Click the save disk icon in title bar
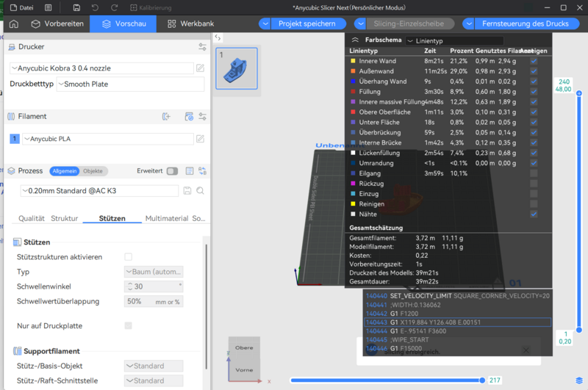Image resolution: width=588 pixels, height=390 pixels. (x=76, y=7)
